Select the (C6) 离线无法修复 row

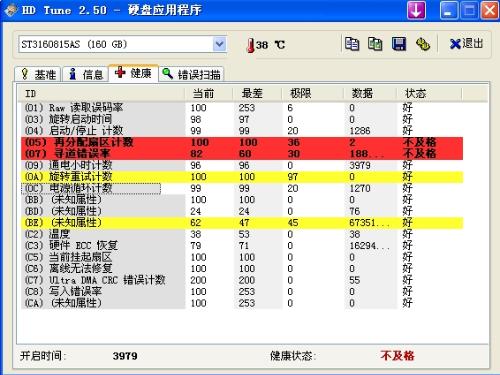click(x=242, y=269)
